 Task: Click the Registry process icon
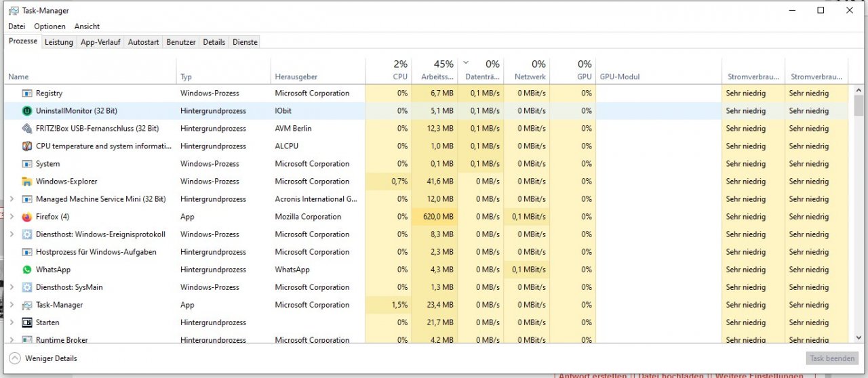click(27, 93)
